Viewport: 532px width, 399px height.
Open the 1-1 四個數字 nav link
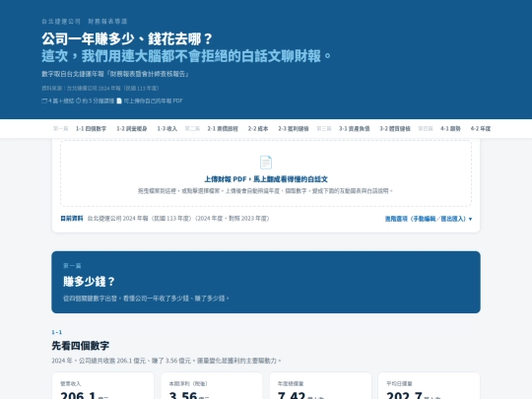point(91,129)
